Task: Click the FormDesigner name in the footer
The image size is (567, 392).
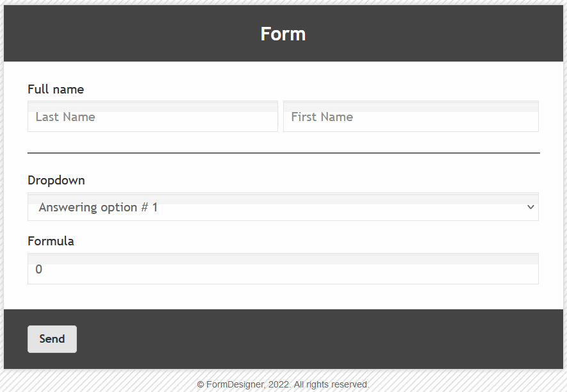Action: (x=234, y=384)
